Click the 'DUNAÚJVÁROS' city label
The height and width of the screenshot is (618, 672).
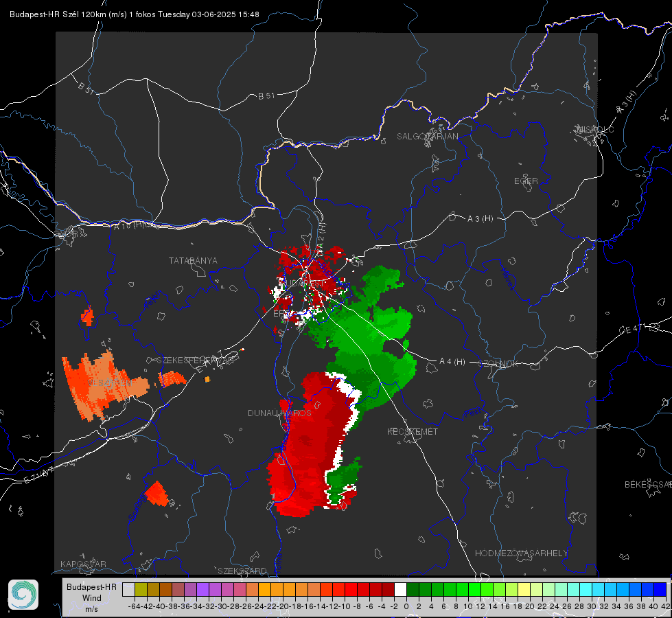click(279, 413)
